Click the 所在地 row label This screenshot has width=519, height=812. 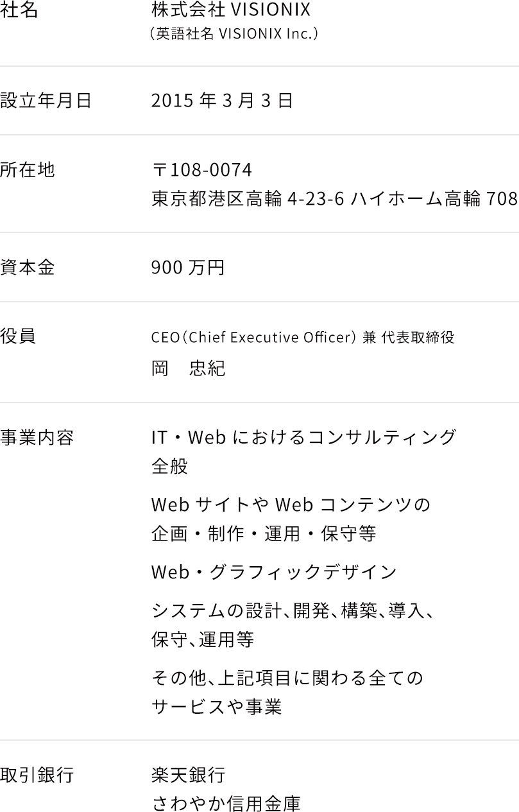(28, 170)
